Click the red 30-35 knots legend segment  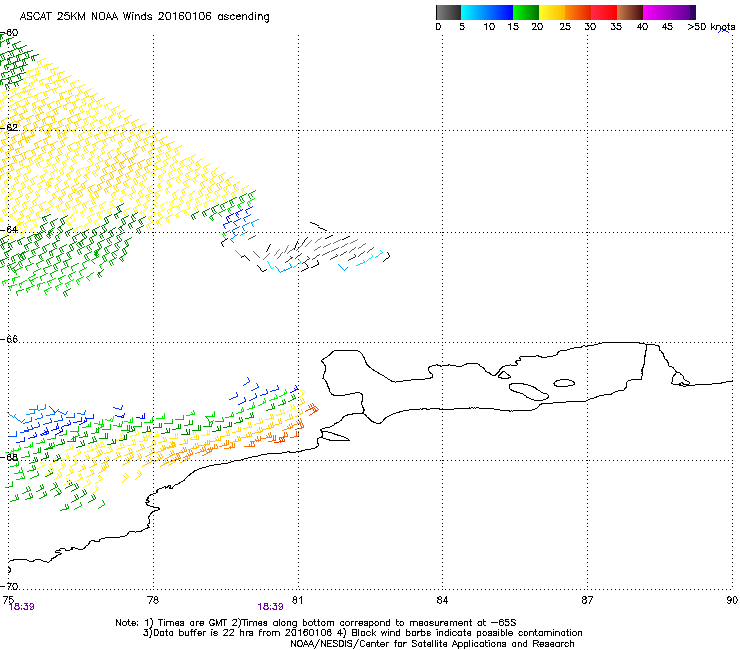[x=604, y=12]
